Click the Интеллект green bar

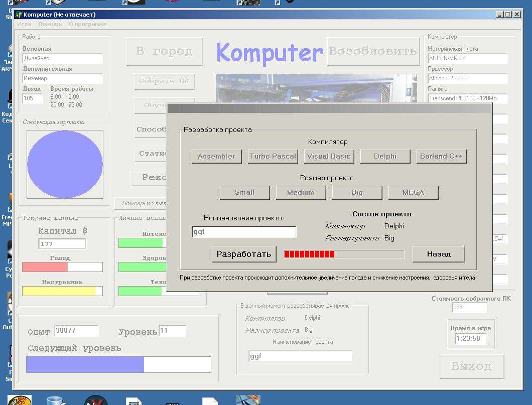(143, 243)
